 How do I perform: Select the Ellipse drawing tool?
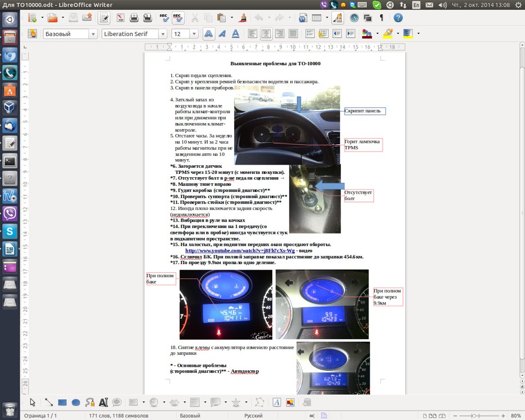pos(76,402)
